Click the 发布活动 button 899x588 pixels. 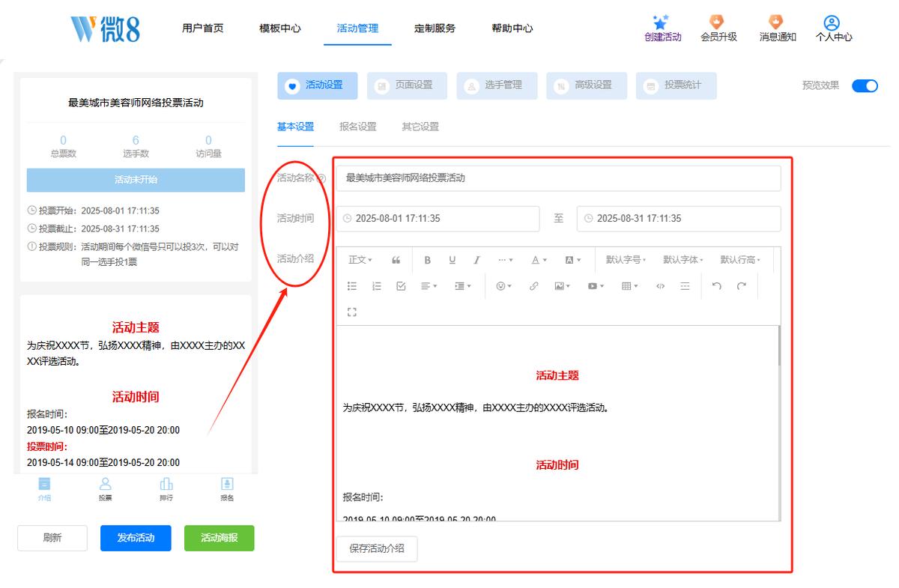[x=136, y=538]
